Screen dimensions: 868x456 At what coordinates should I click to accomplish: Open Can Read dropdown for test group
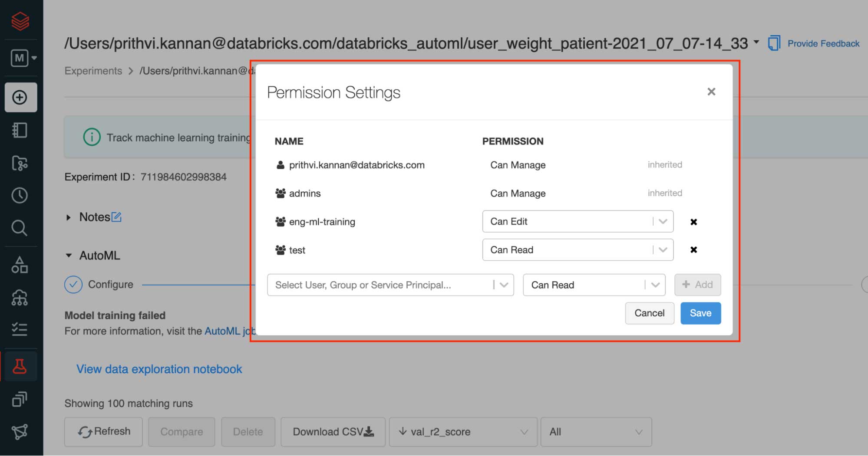tap(578, 250)
